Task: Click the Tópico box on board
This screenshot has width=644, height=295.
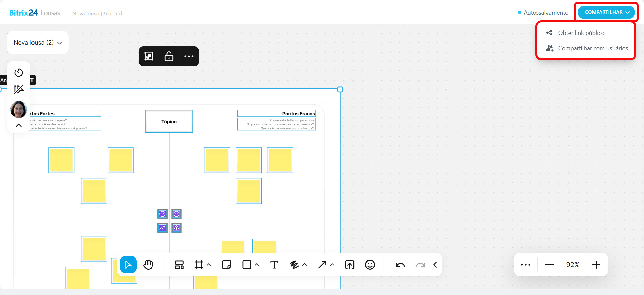Action: click(x=169, y=122)
